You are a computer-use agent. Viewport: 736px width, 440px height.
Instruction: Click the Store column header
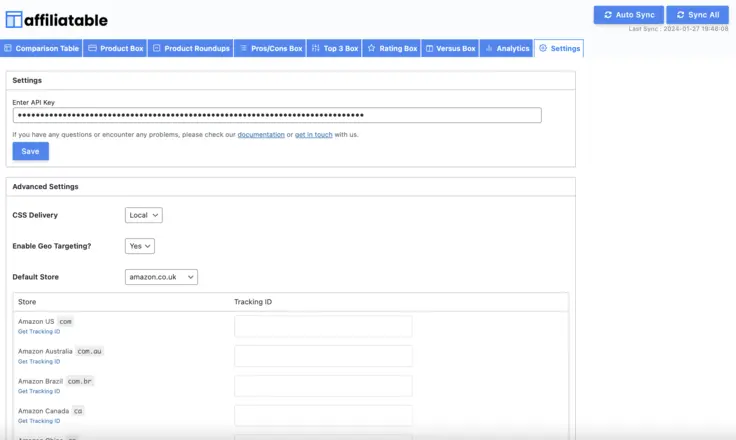coord(27,302)
